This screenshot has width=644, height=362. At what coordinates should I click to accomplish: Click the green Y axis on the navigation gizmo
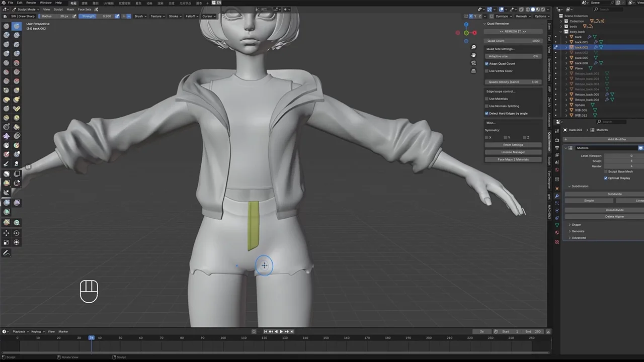tap(466, 33)
